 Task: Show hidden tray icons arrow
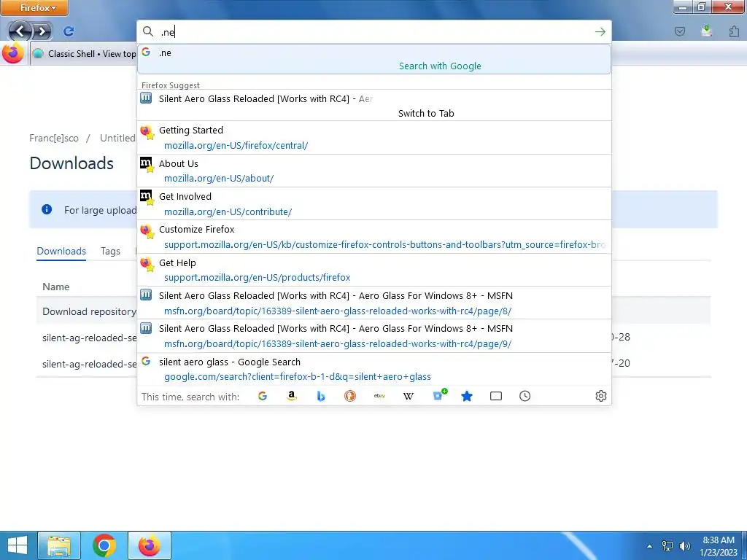[649, 546]
